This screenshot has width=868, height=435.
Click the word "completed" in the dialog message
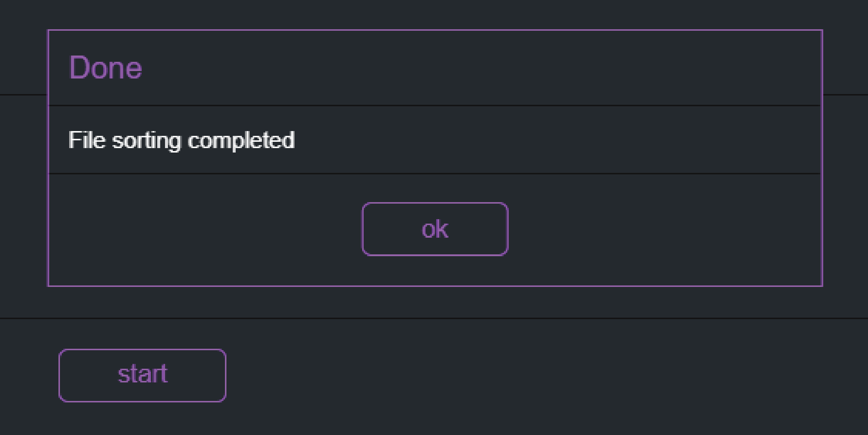(x=241, y=140)
